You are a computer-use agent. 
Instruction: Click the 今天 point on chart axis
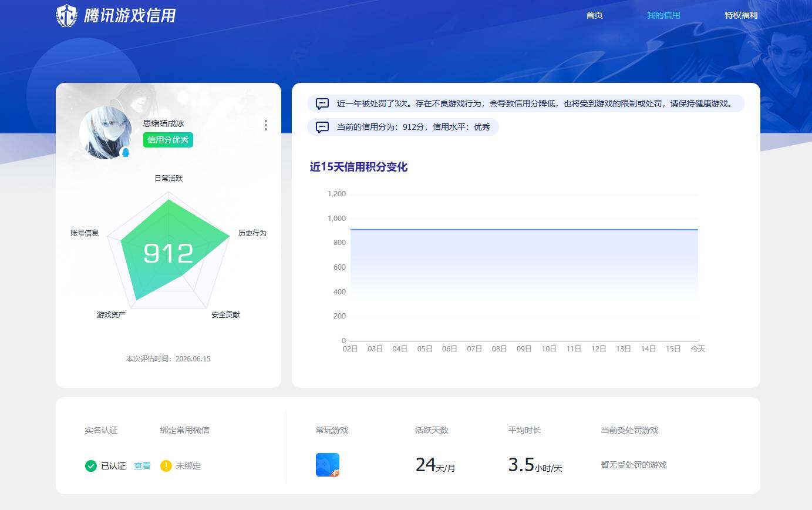click(x=698, y=348)
